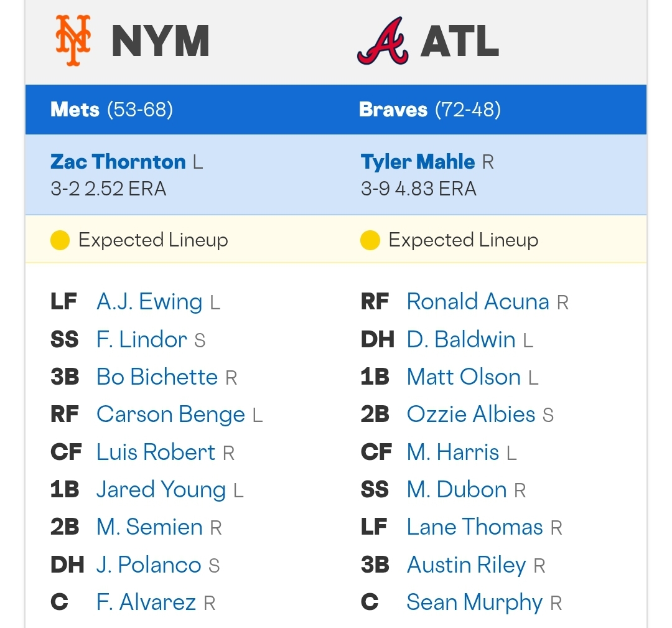Open Ozzie Albies player link

pos(471,414)
